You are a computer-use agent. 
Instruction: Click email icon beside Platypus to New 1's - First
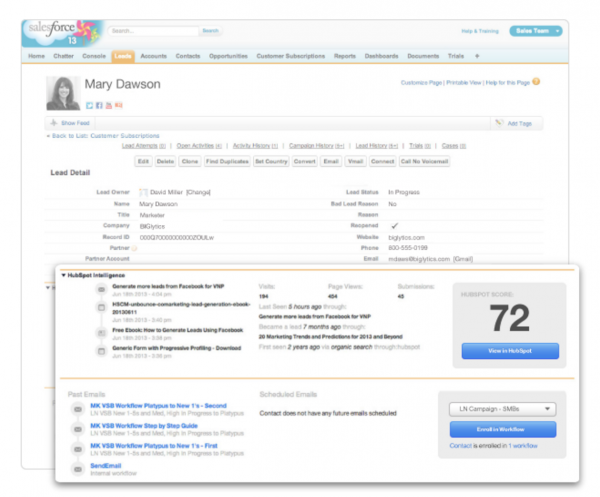[x=78, y=449]
